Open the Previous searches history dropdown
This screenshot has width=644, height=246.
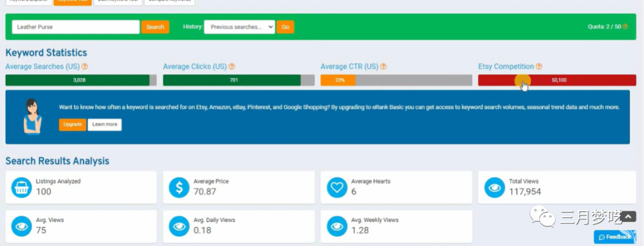tap(240, 27)
